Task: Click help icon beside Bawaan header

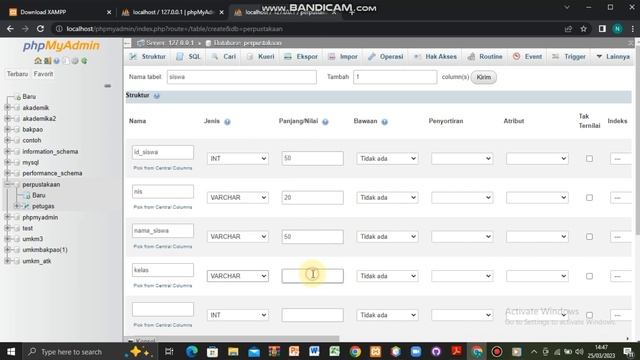Action: pos(384,122)
